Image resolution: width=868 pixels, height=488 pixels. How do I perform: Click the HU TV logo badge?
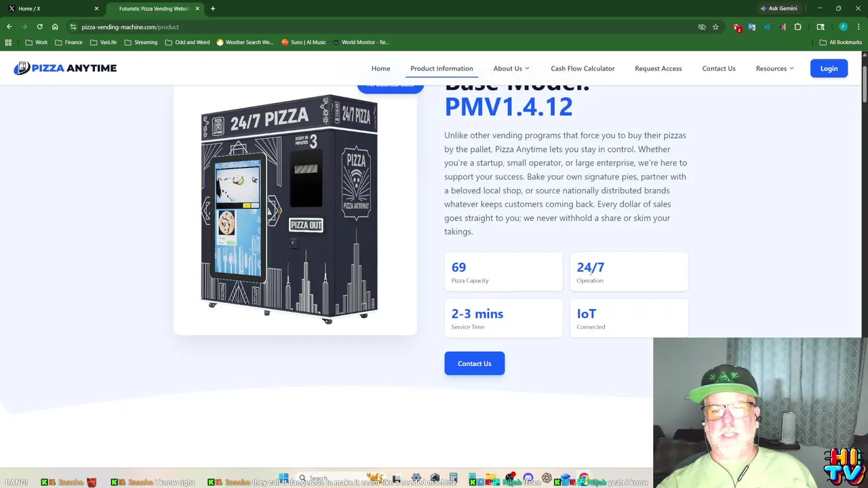click(843, 466)
